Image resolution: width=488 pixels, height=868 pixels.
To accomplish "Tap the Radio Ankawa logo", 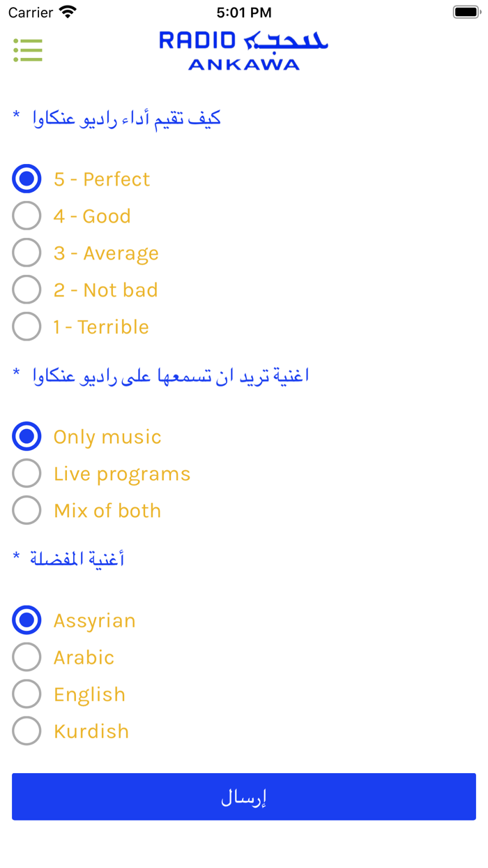I will (x=243, y=50).
